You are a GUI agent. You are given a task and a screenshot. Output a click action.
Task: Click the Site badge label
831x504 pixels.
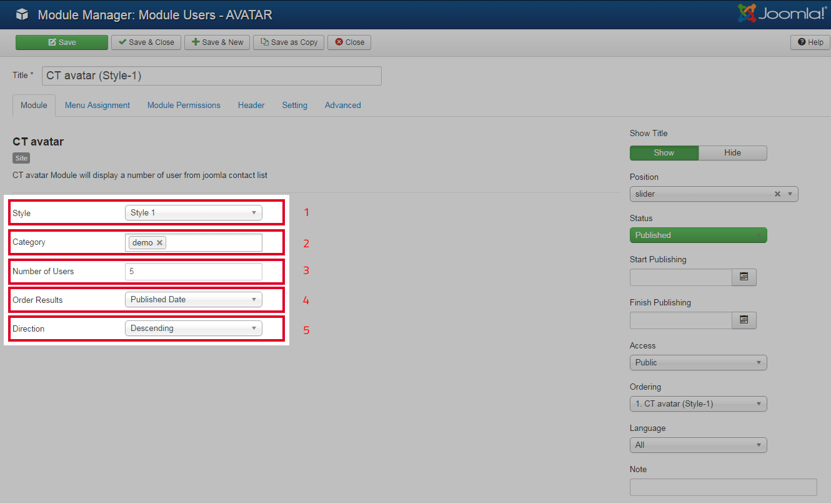point(21,159)
